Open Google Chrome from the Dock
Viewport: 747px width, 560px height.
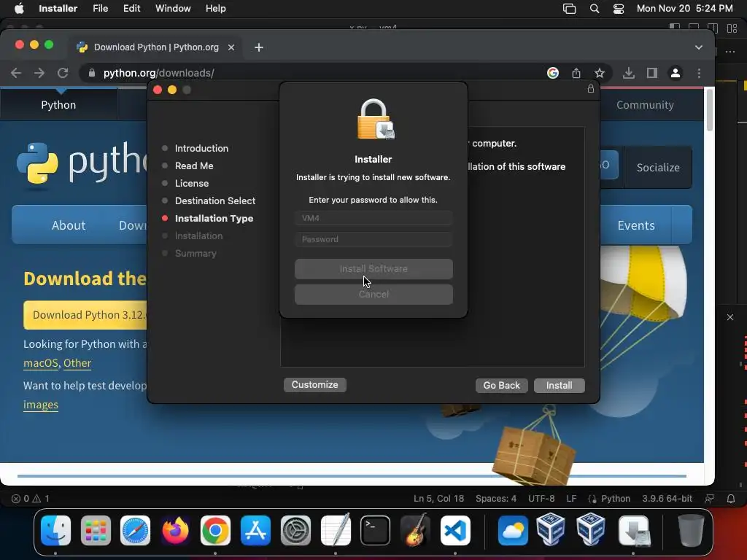click(215, 531)
